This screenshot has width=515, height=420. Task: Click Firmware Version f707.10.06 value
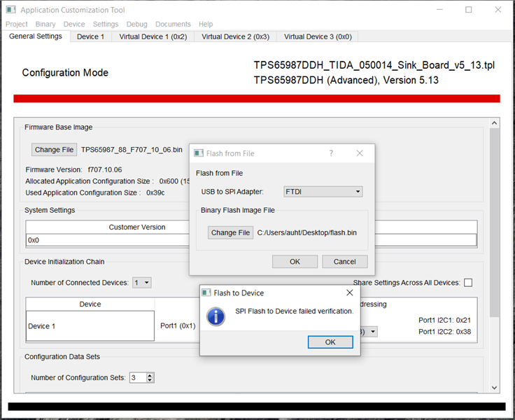[105, 169]
